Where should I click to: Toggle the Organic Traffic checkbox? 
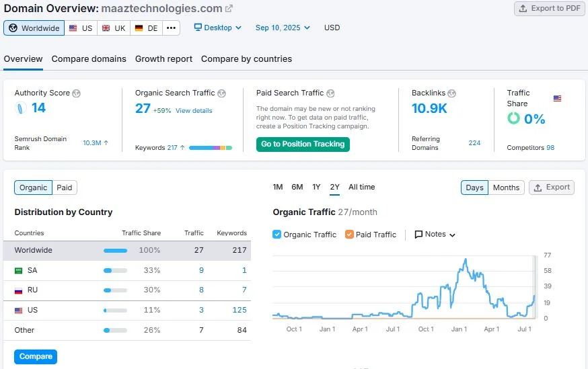(277, 235)
